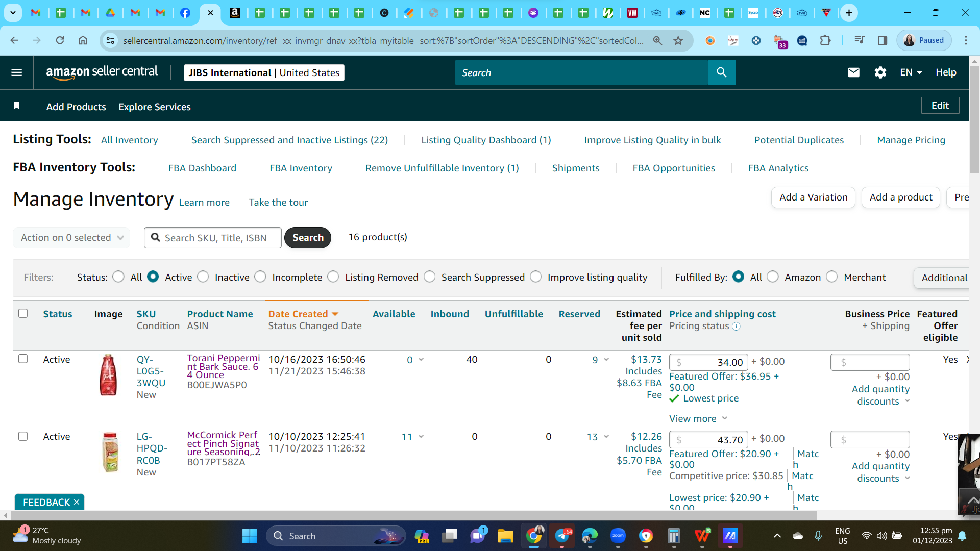
Task: Click the Add a product button
Action: (901, 197)
